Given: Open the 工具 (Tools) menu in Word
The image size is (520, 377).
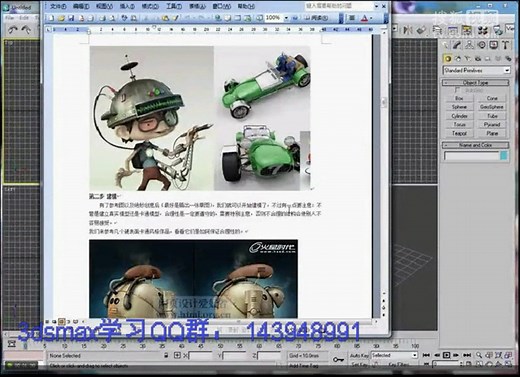Looking at the screenshot, I should click(174, 6).
